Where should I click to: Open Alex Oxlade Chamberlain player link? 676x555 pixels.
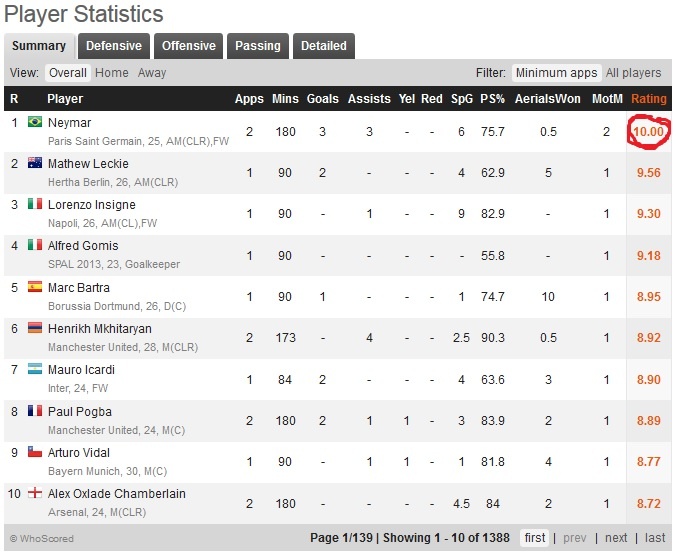point(116,494)
